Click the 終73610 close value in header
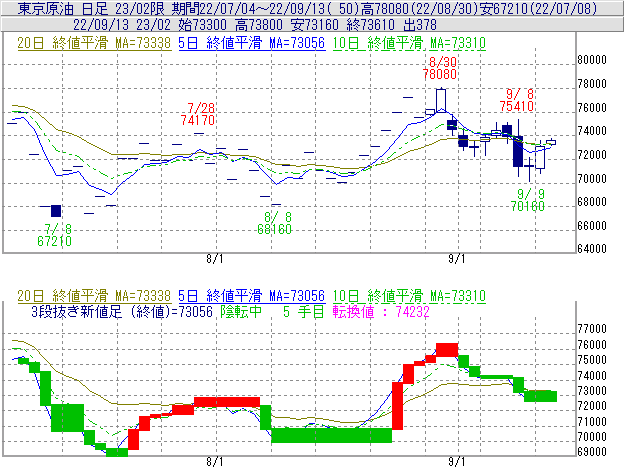Viewport: 624px width, 475px height. click(370, 25)
